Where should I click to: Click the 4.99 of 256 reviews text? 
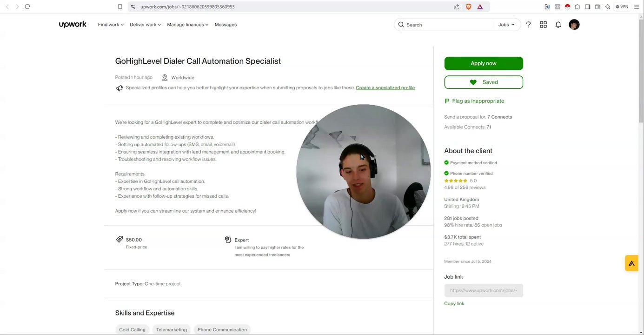(x=465, y=188)
